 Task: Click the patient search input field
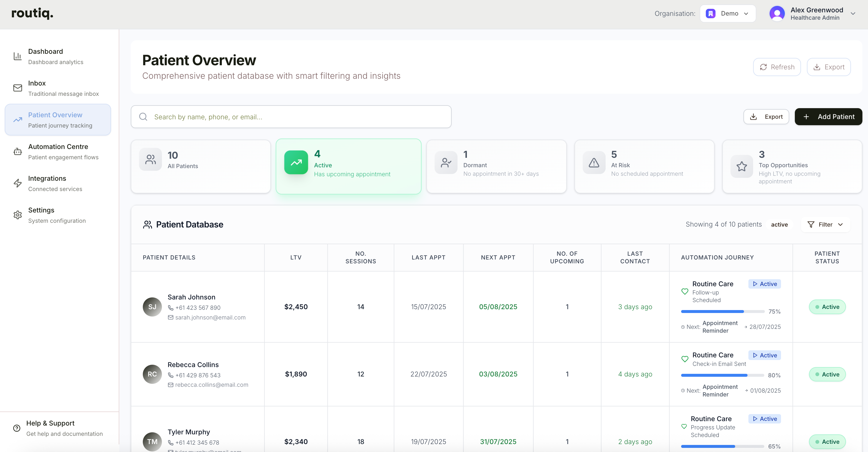coord(291,117)
